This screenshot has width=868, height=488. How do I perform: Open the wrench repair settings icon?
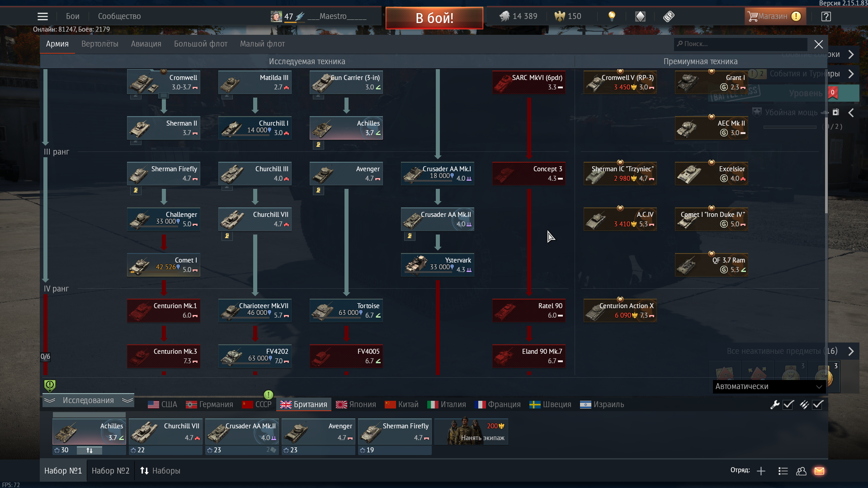pyautogui.click(x=774, y=404)
